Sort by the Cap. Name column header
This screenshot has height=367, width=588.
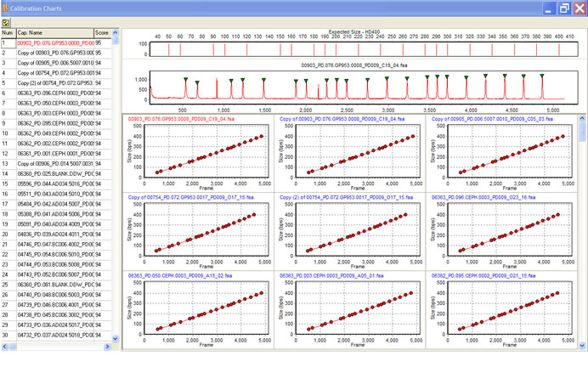click(54, 33)
